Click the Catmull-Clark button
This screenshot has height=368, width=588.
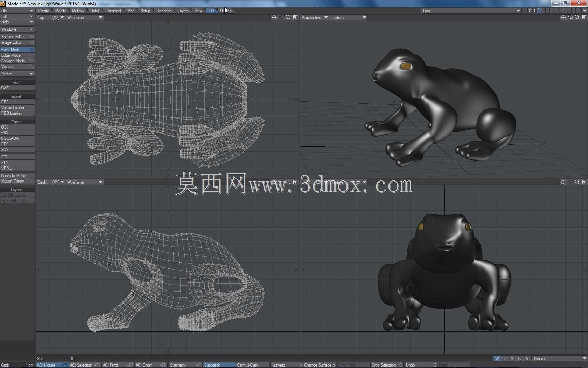pos(252,365)
